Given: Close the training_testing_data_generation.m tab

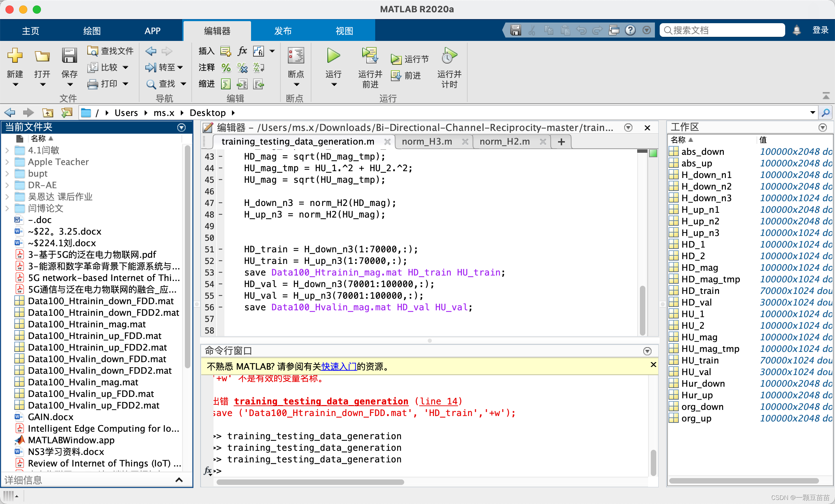Looking at the screenshot, I should tap(387, 142).
